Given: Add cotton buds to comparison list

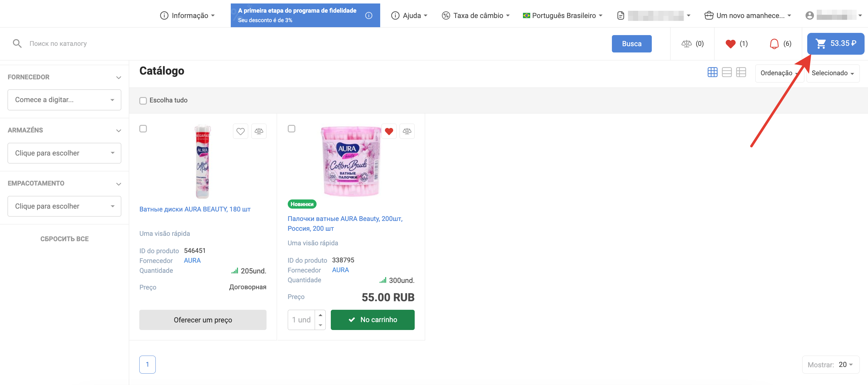Looking at the screenshot, I should pos(407,131).
